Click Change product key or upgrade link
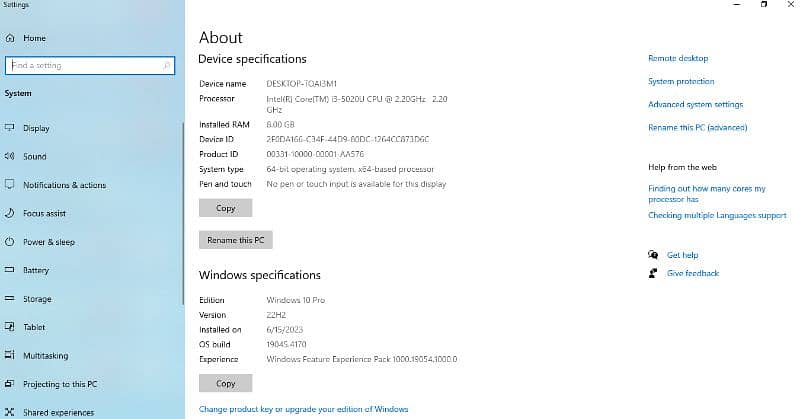The height and width of the screenshot is (419, 800). pos(303,409)
